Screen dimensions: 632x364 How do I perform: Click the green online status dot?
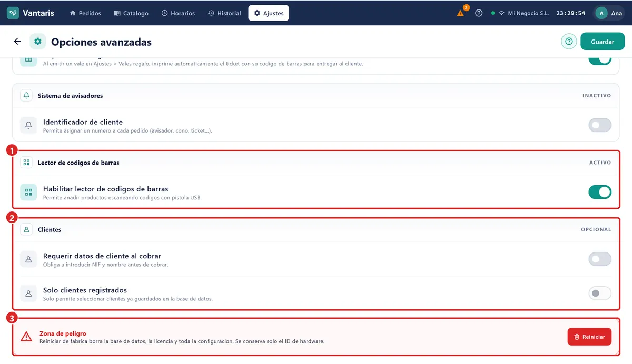pos(493,13)
